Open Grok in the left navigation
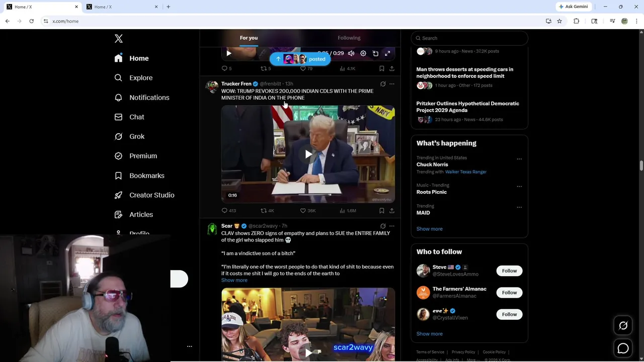Viewport: 644px width, 362px height. pos(129,137)
